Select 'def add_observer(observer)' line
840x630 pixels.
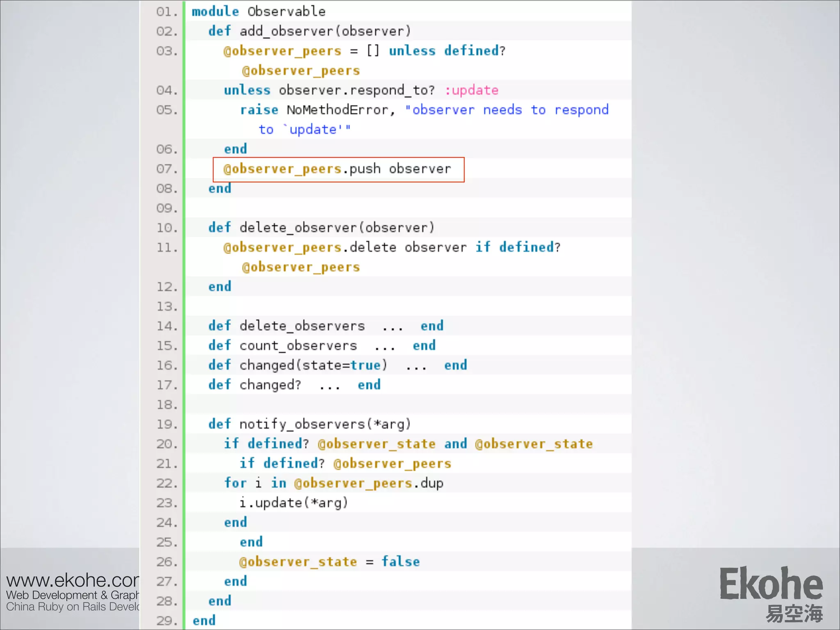point(309,31)
